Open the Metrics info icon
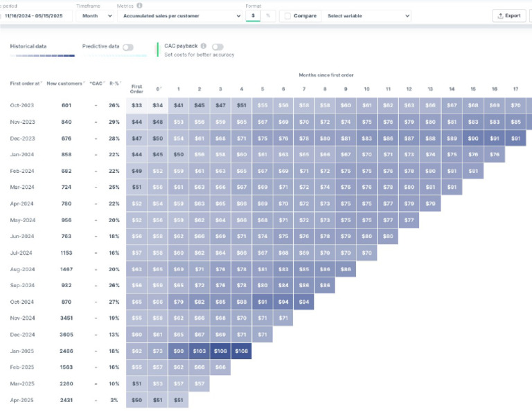Viewport: 532px width, 411px height. point(139,6)
